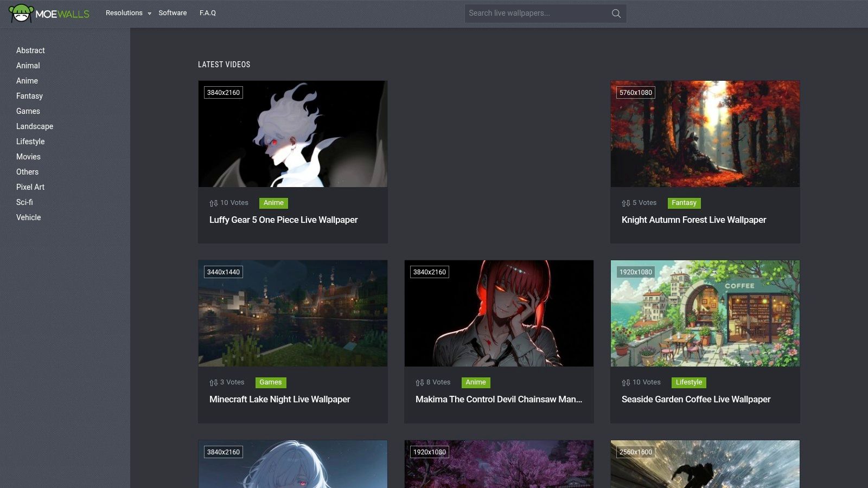Viewport: 868px width, 488px height.
Task: Open the Games category in sidebar
Action: (28, 111)
